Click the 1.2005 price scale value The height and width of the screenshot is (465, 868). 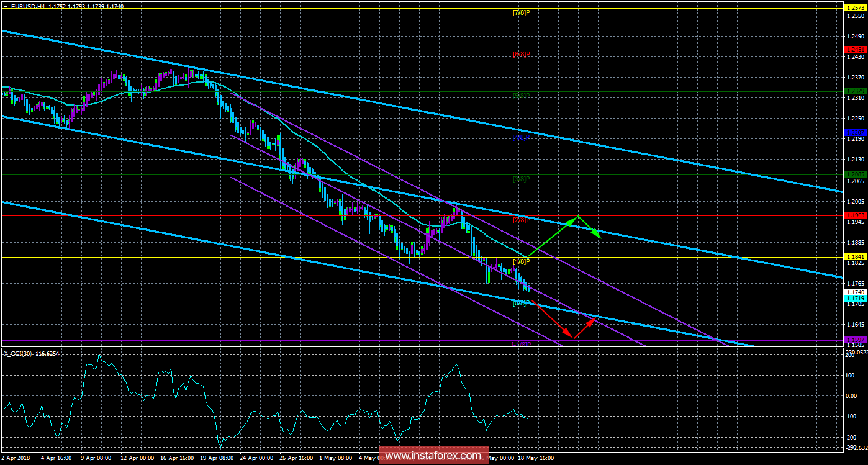[x=855, y=202]
